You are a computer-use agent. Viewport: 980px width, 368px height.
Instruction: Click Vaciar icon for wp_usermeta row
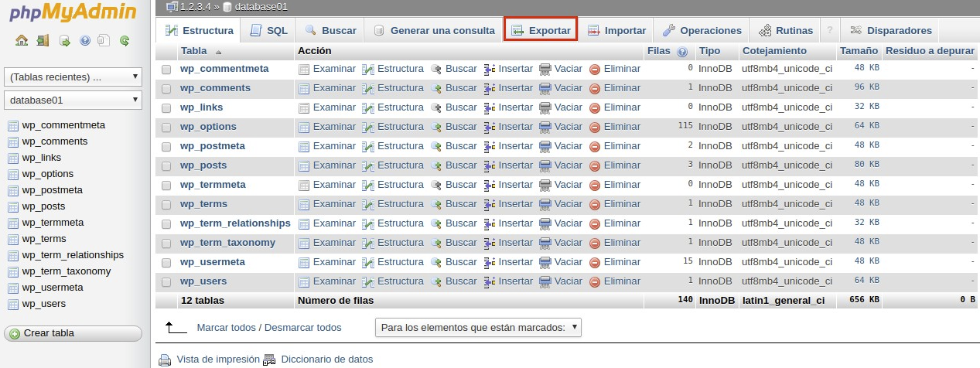(x=545, y=262)
